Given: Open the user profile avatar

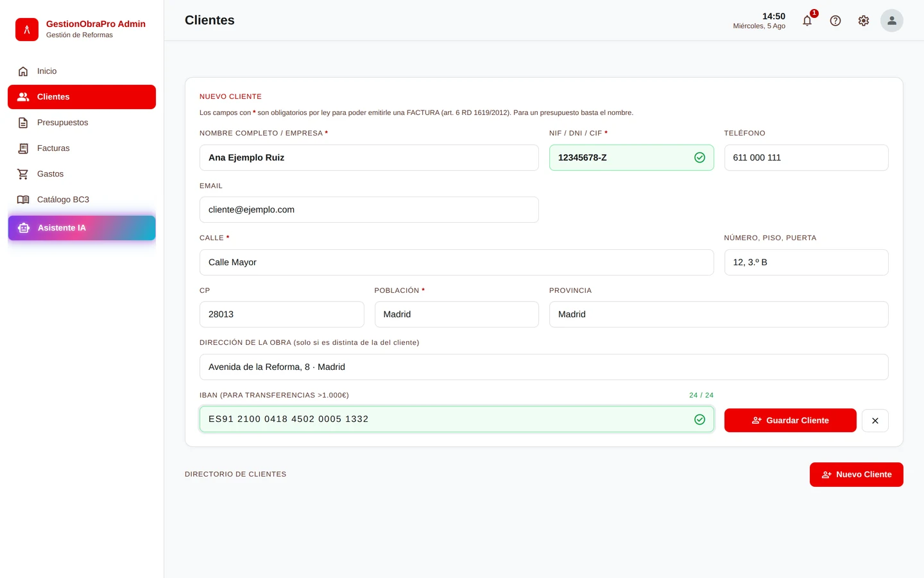Looking at the screenshot, I should pos(892,21).
